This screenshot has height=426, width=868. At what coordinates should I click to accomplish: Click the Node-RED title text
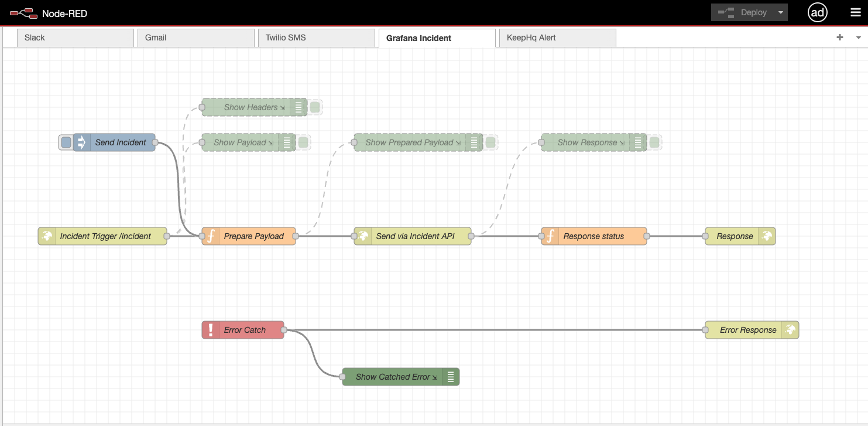pos(64,13)
